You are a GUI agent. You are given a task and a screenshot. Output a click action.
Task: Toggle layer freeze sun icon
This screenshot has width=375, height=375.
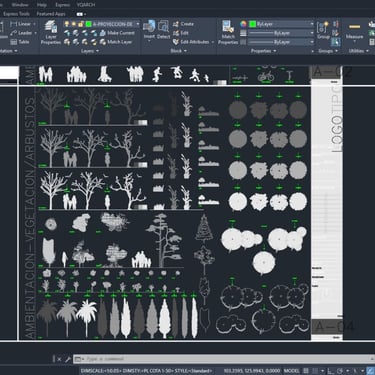(x=74, y=24)
